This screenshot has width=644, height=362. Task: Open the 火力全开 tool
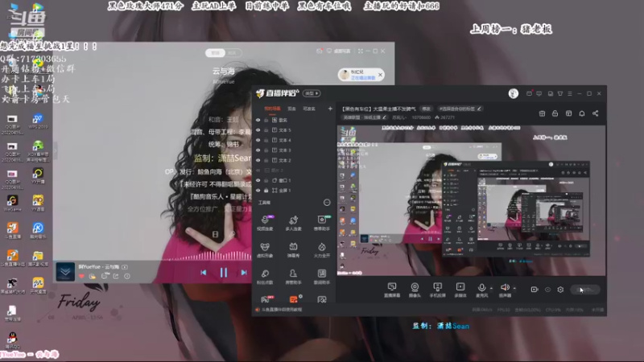point(321,249)
